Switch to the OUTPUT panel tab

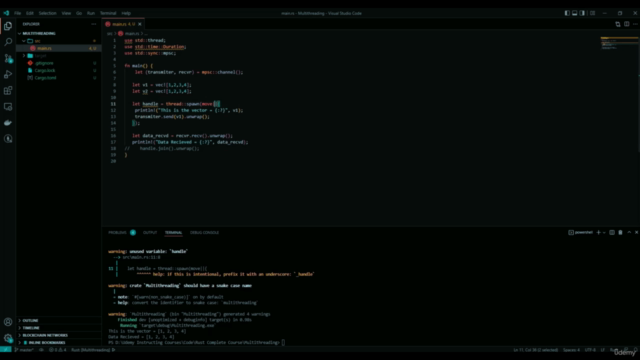(x=150, y=233)
